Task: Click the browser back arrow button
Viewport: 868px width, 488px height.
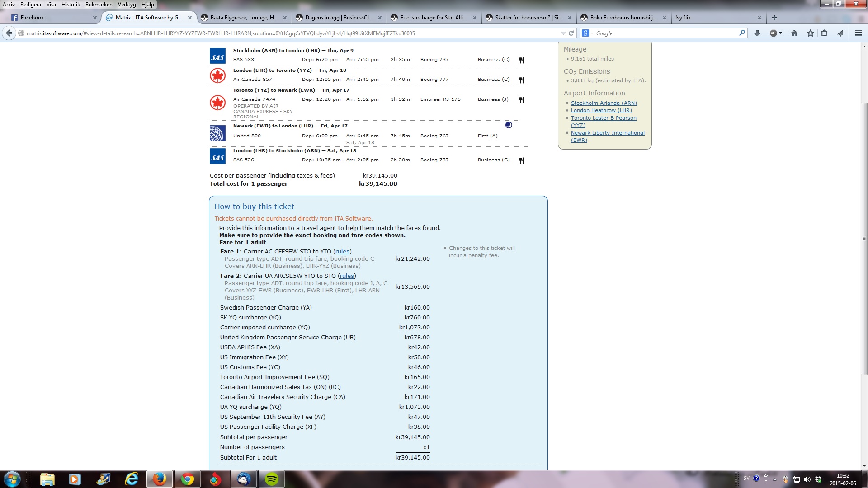Action: point(9,33)
